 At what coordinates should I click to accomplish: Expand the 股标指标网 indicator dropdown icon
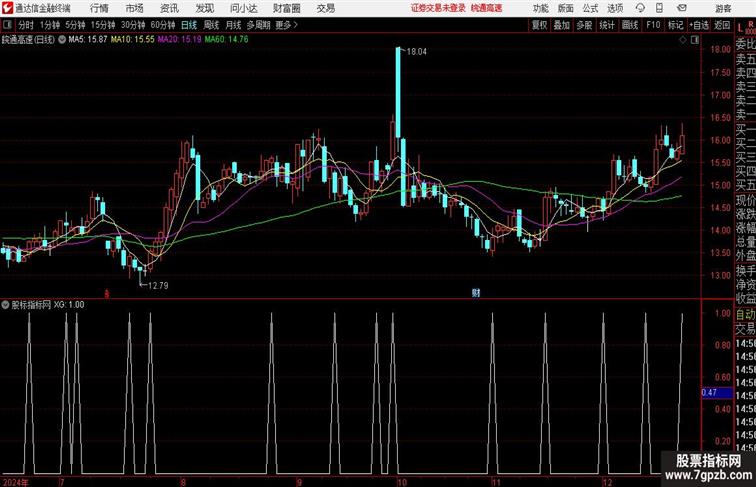pos(5,305)
